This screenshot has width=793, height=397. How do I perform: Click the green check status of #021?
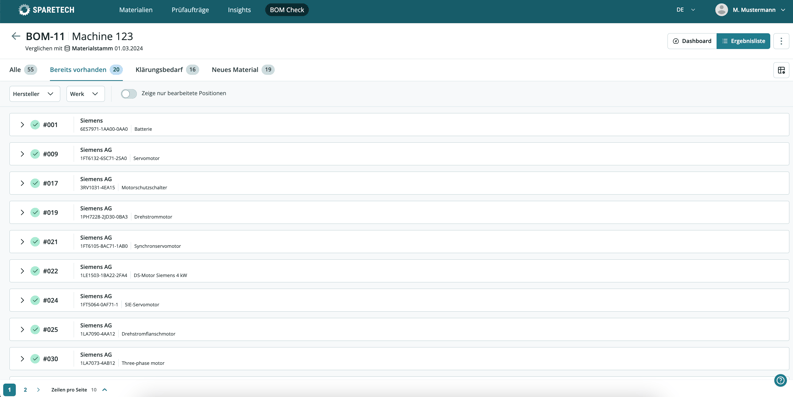click(x=35, y=242)
